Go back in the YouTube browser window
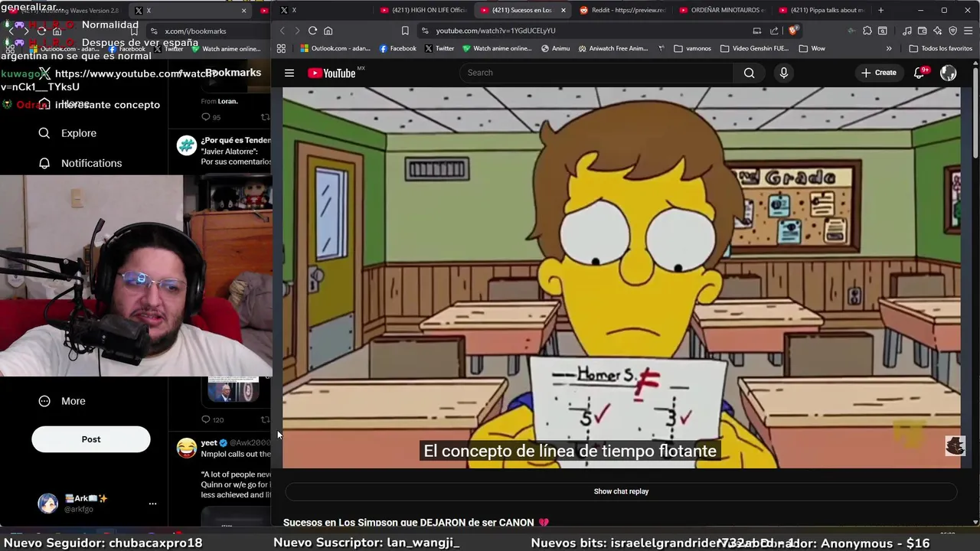Image resolution: width=980 pixels, height=551 pixels. click(x=282, y=31)
